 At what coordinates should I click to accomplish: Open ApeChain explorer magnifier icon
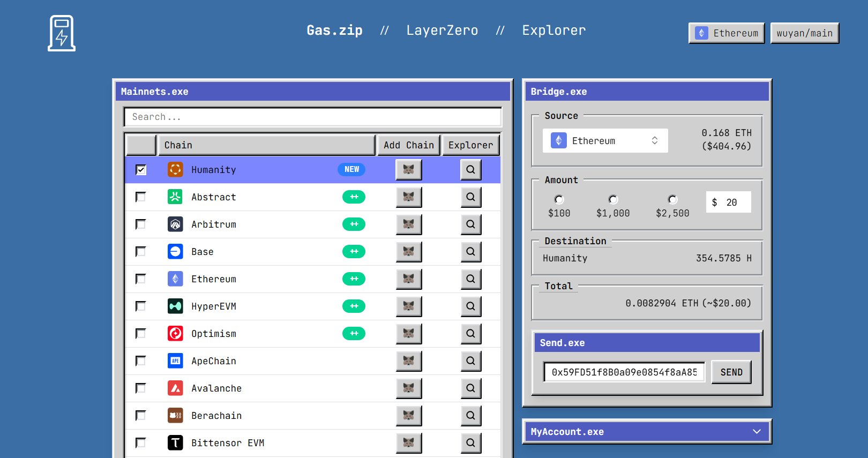tap(470, 361)
